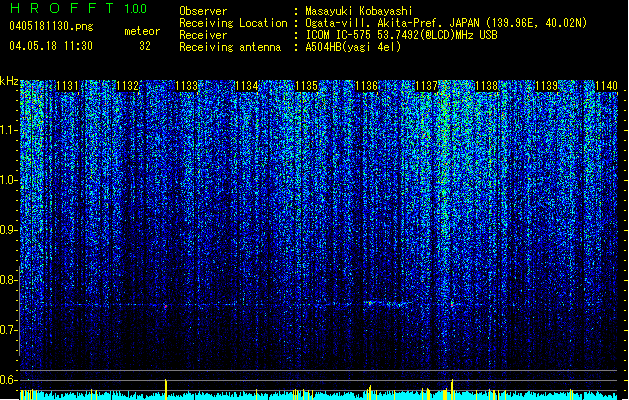
Task: Click the 1133 time marker
Action: pyautogui.click(x=187, y=85)
